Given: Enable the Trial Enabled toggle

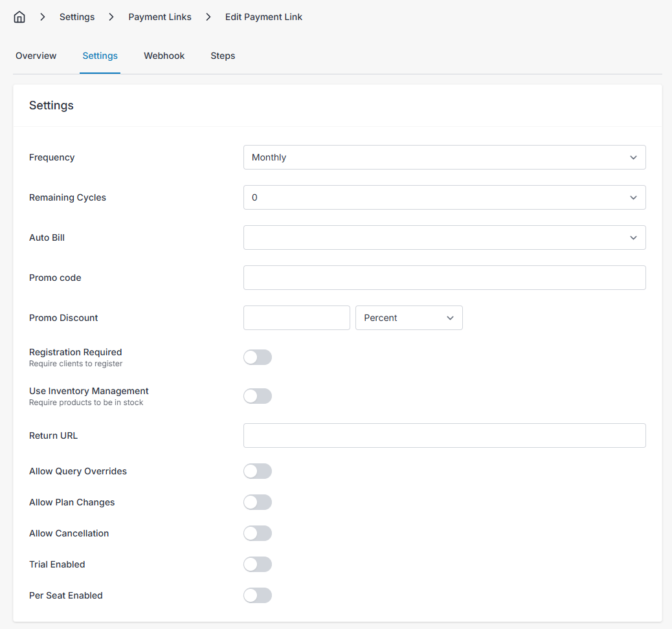Looking at the screenshot, I should [x=258, y=564].
